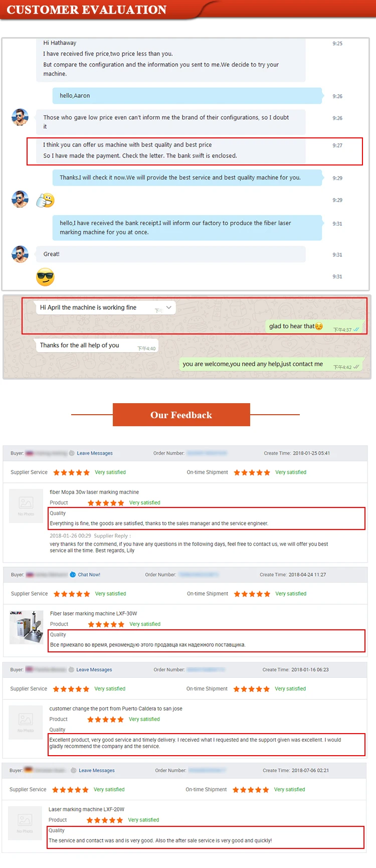Screen dimensions: 376x868
Task: Open the Chat Now! link in the second review
Action: 89,575
